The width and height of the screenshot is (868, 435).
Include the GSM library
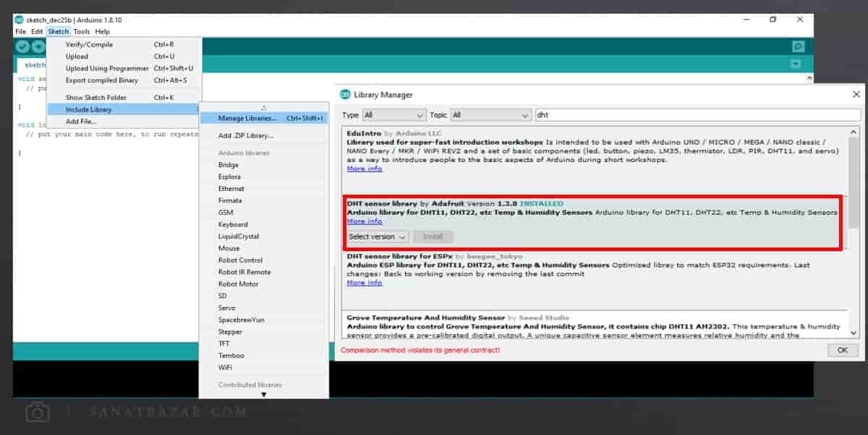pyautogui.click(x=264, y=213)
